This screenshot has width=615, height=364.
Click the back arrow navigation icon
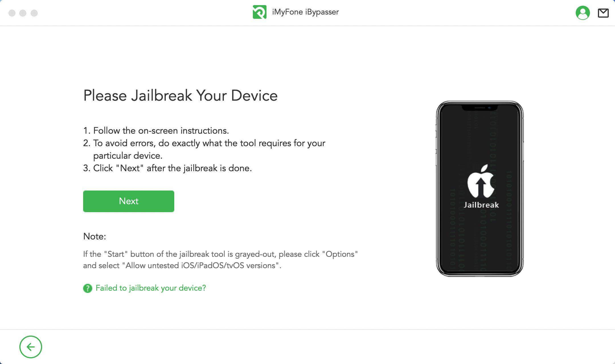(x=30, y=347)
